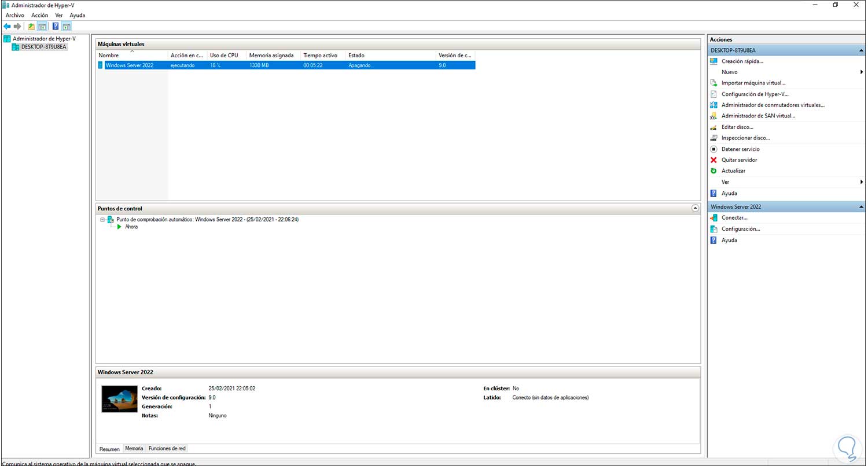Screen dimensions: 868x466
Task: Collapse the automatic checkpoint tree node
Action: (102, 220)
